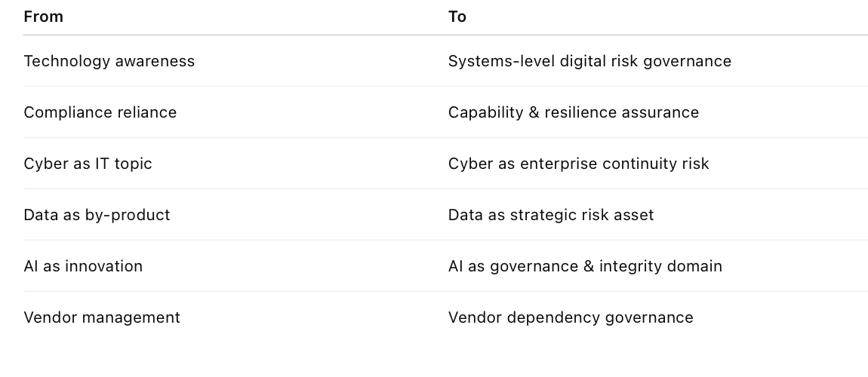The height and width of the screenshot is (377, 868).
Task: Select 'AI as innovation' cell
Action: click(83, 266)
